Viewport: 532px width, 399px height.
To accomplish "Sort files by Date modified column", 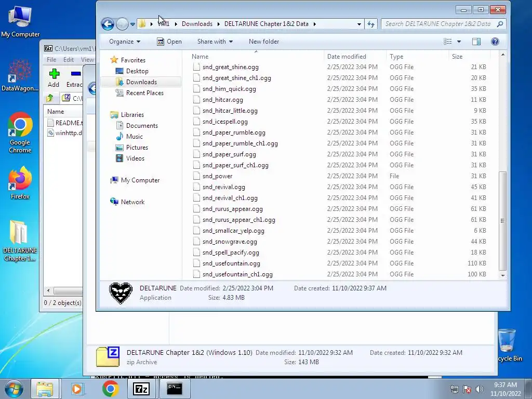I will tap(355, 56).
